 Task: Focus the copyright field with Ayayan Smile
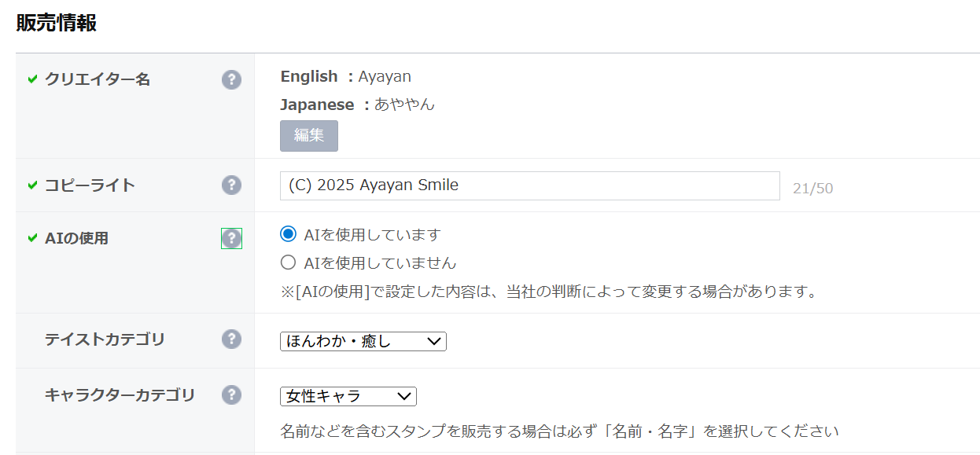529,186
